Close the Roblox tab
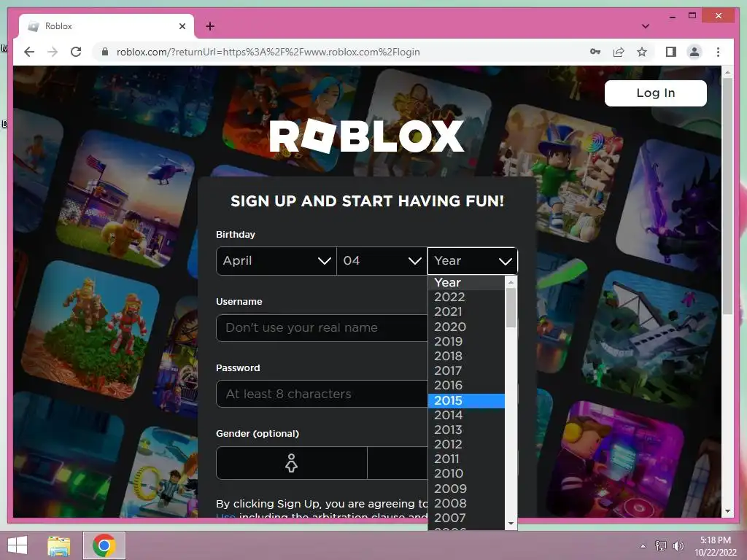The height and width of the screenshot is (560, 747). point(182,26)
